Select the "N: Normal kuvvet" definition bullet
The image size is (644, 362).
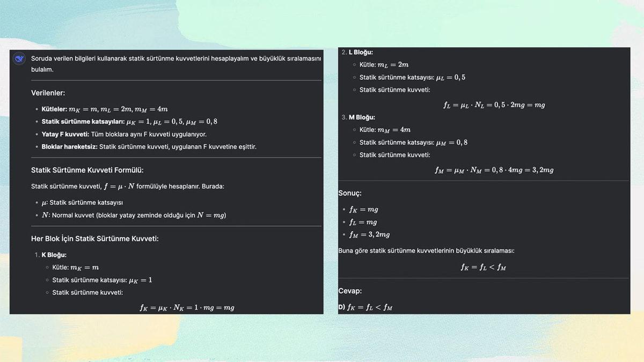pos(134,215)
